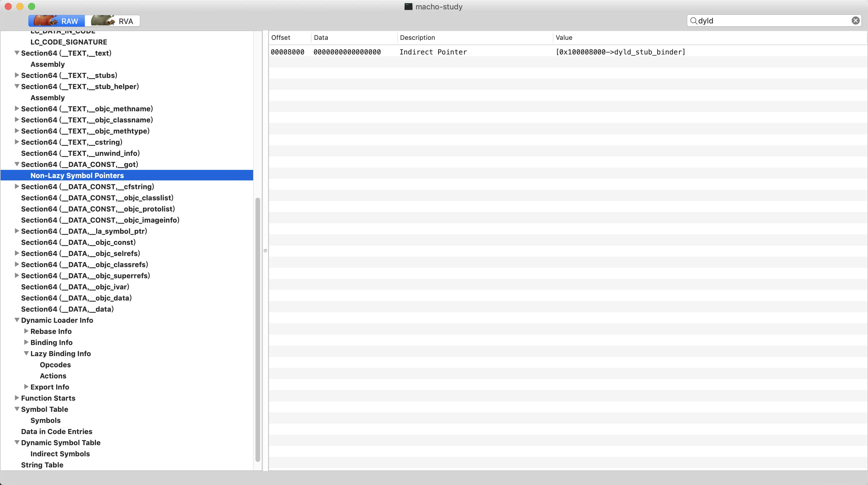Expand Section64 (__DATA,__la_symbol_ptr)
The width and height of the screenshot is (868, 485).
click(x=16, y=231)
